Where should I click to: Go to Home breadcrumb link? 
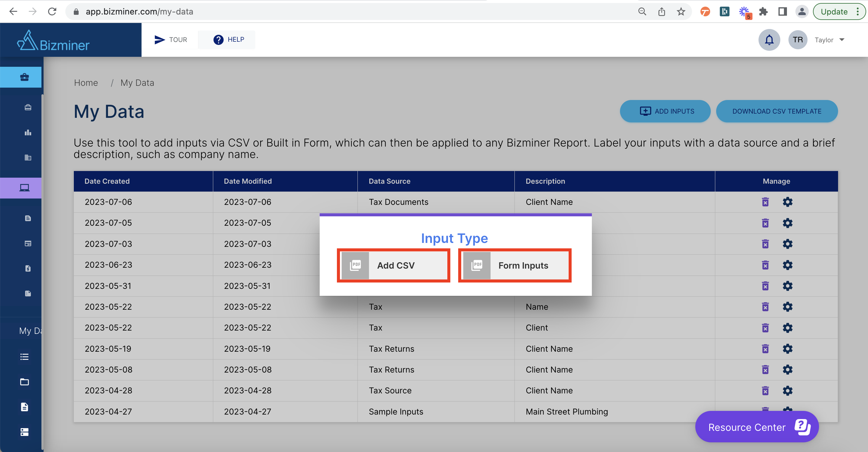click(x=86, y=83)
